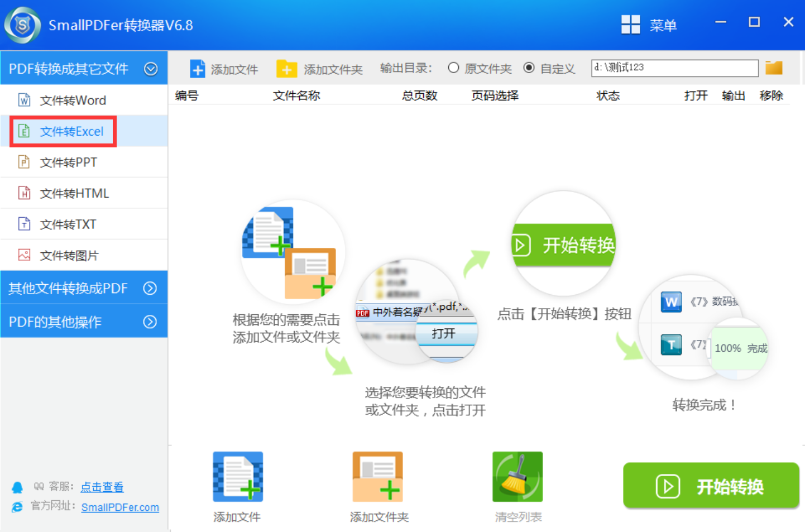Image resolution: width=805 pixels, height=532 pixels.
Task: Select 文件转Excel menu item
Action: click(84, 131)
